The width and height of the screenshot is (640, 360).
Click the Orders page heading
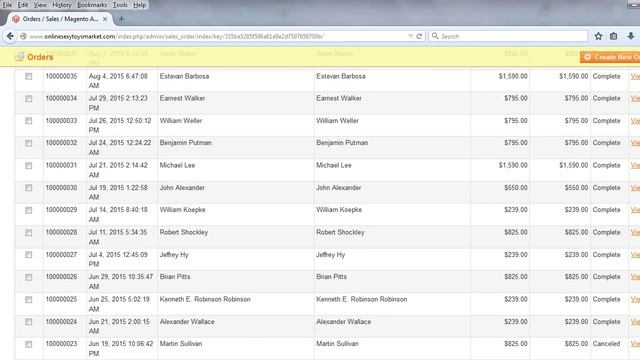click(40, 57)
